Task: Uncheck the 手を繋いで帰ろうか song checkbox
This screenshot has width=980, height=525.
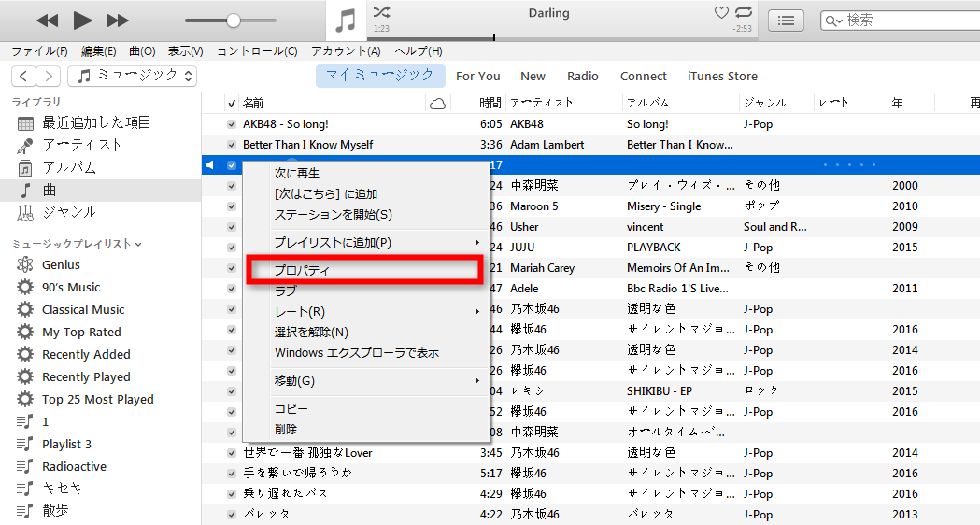Action: point(232,474)
